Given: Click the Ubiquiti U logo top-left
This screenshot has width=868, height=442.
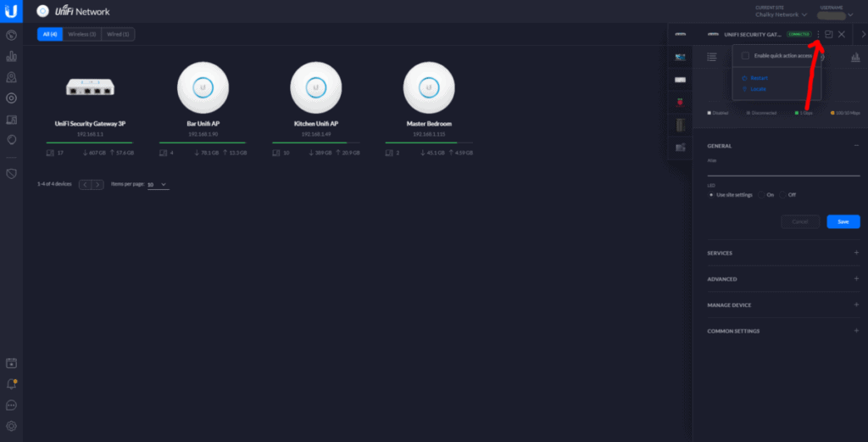Looking at the screenshot, I should (x=11, y=11).
